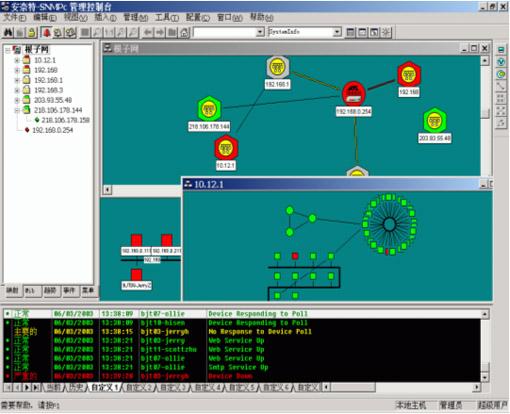Click the back arrow toolbar icon

(148, 32)
